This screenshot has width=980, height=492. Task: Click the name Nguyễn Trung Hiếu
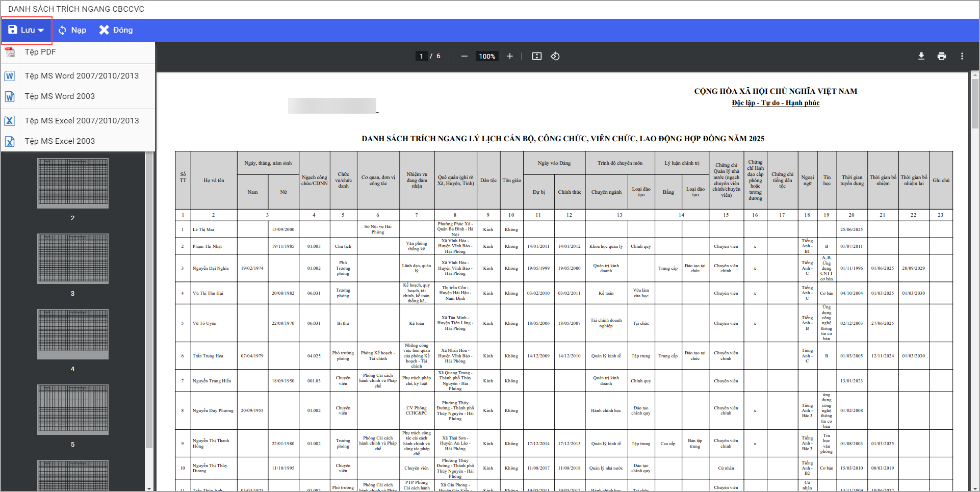tap(212, 381)
